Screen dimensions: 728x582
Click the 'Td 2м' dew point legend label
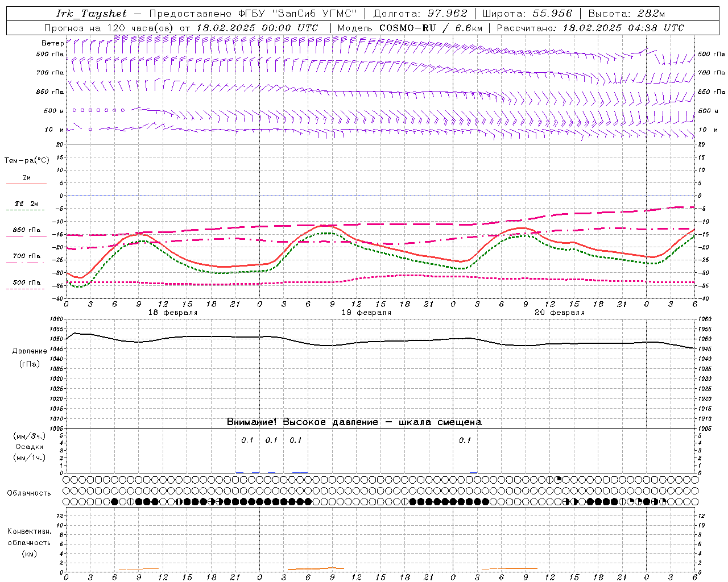tap(27, 203)
